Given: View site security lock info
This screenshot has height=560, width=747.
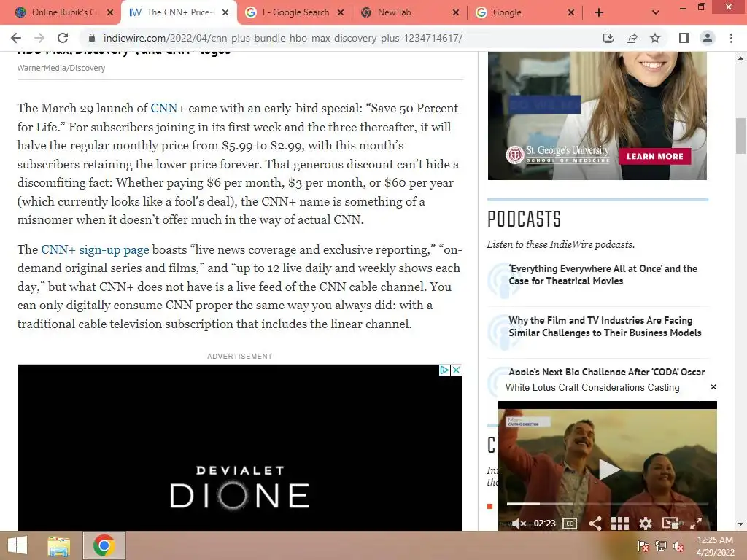Looking at the screenshot, I should point(92,38).
